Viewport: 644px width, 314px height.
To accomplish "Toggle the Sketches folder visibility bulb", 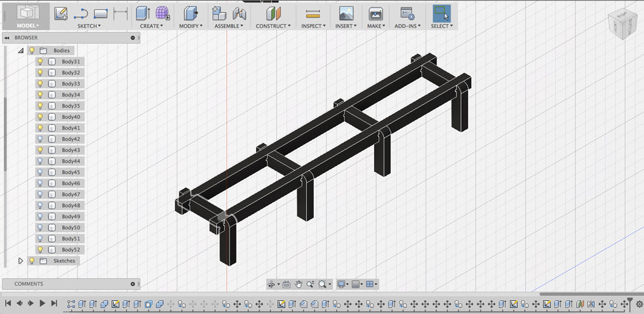I will coord(31,261).
